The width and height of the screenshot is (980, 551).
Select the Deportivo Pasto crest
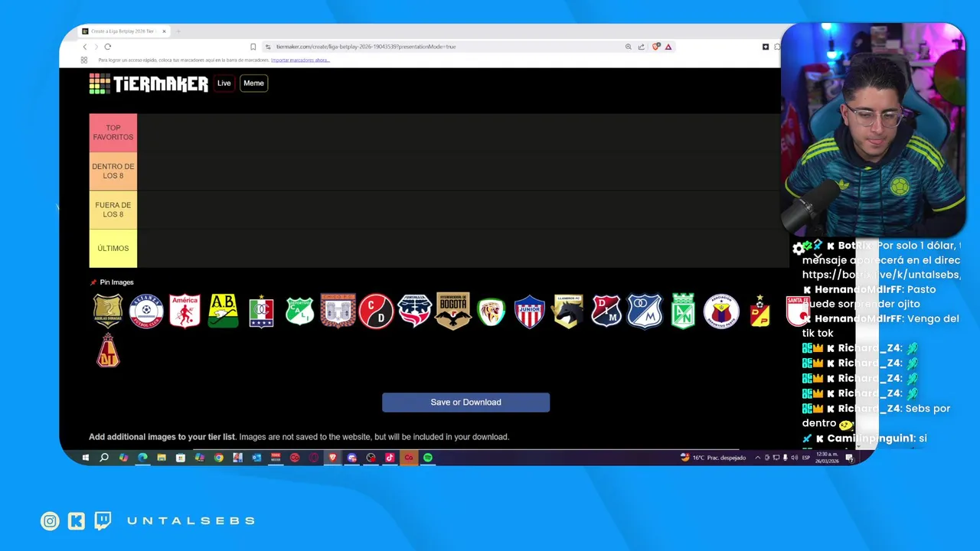pos(721,311)
